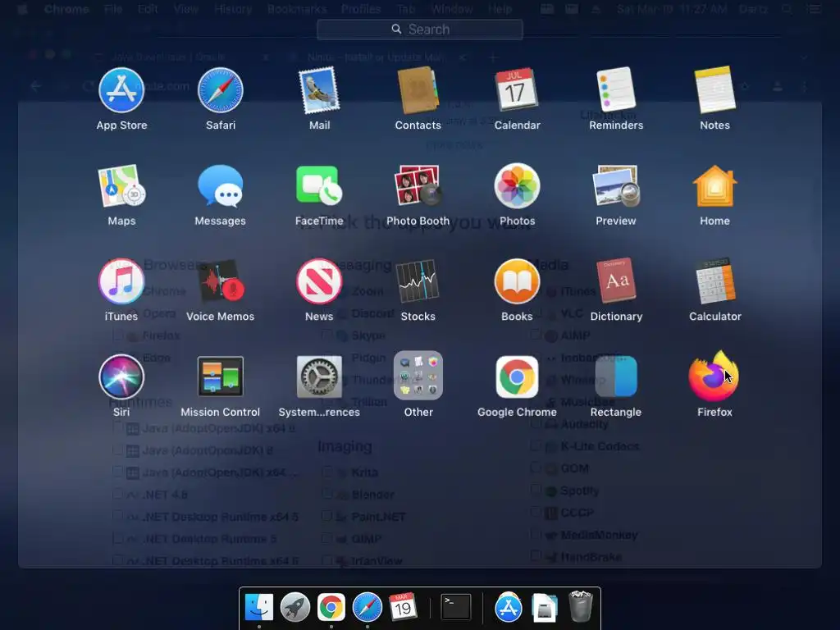Screen dimensions: 840x630
Task: Launch the Maps app
Action: (x=121, y=186)
